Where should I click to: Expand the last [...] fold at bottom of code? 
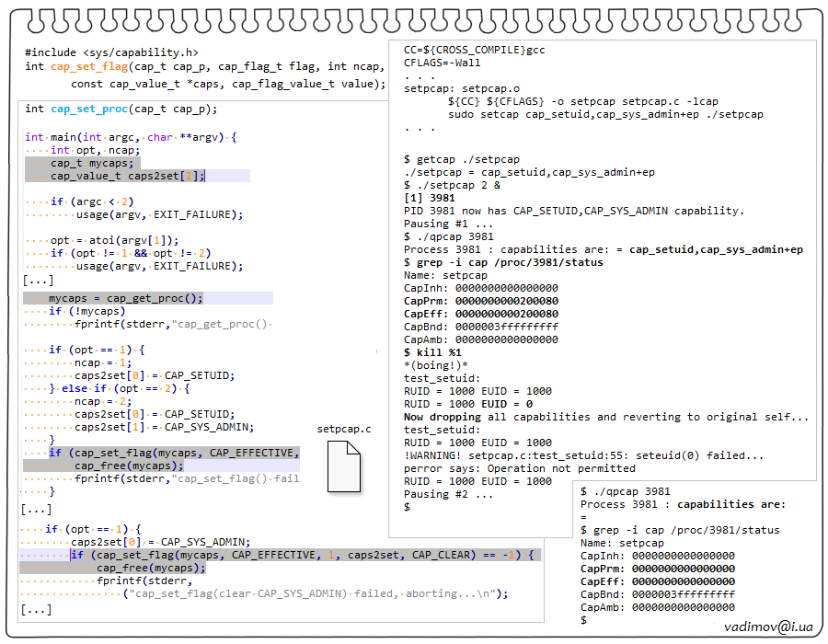pyautogui.click(x=38, y=609)
